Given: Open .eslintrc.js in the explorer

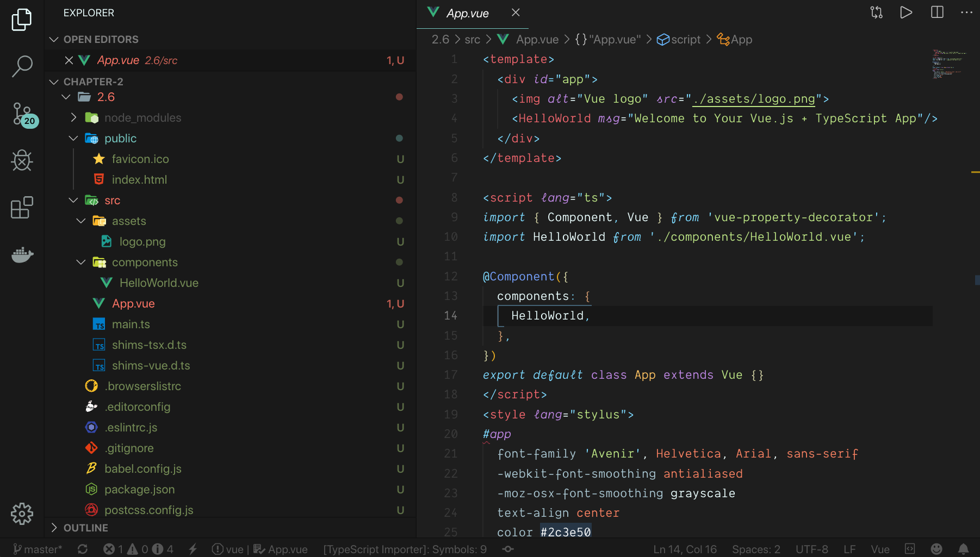Looking at the screenshot, I should (x=131, y=428).
